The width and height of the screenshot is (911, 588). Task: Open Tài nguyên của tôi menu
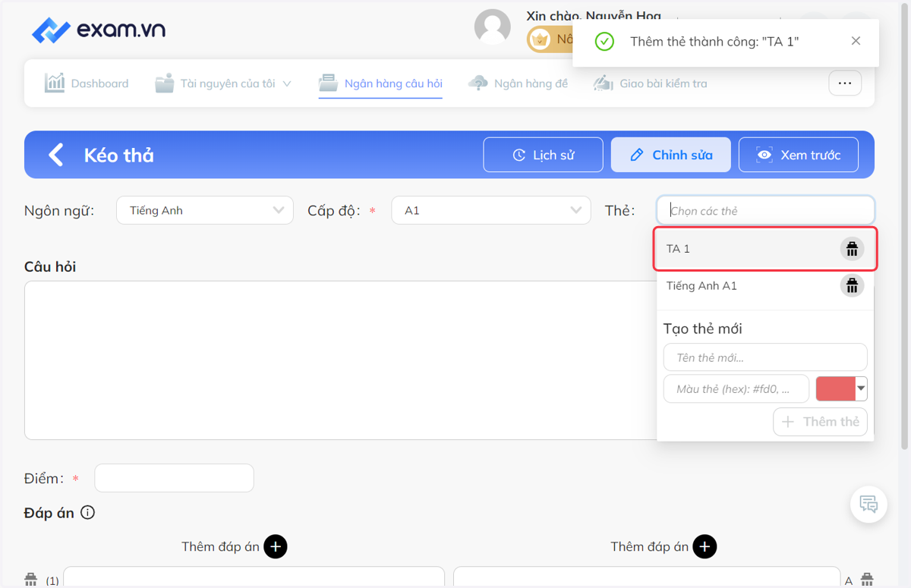coord(223,83)
